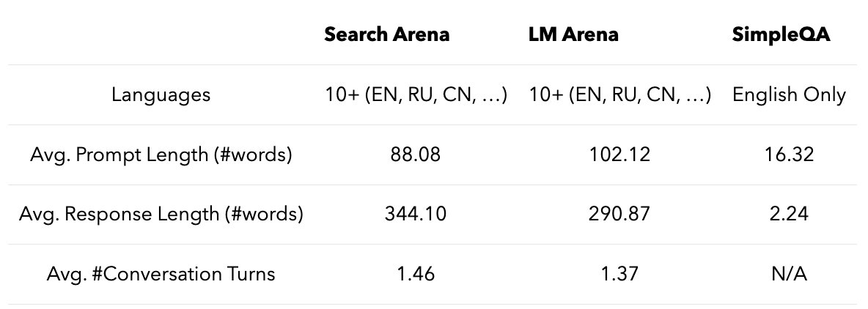
Task: Select the 102.12 prompt length value
Action: (x=619, y=154)
